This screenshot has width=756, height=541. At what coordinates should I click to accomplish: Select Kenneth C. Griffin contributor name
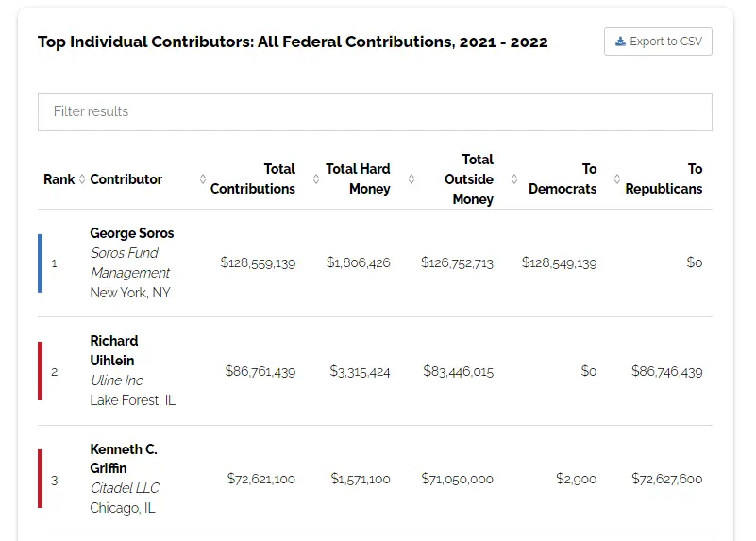coord(123,459)
